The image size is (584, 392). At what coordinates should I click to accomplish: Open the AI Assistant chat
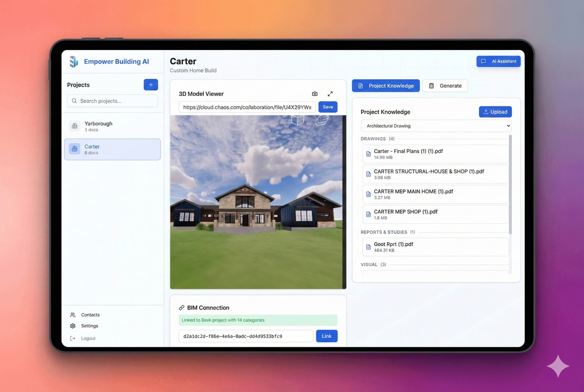pyautogui.click(x=498, y=61)
